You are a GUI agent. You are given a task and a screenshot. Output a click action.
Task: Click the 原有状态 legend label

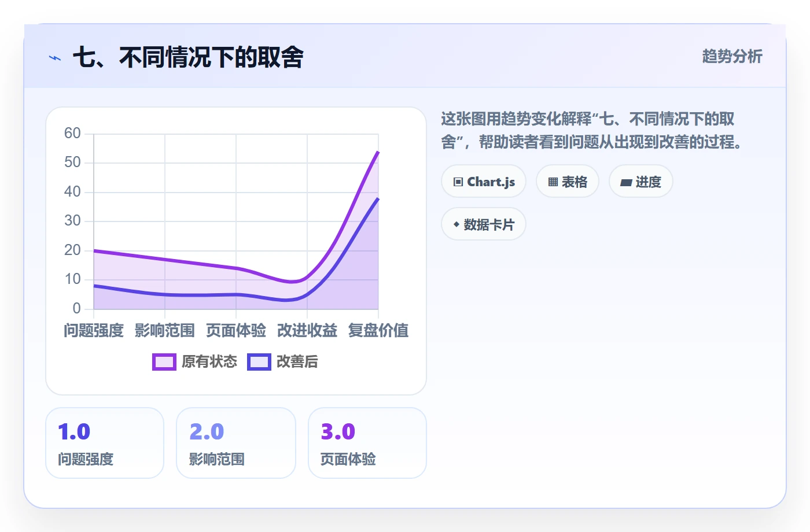(x=209, y=362)
